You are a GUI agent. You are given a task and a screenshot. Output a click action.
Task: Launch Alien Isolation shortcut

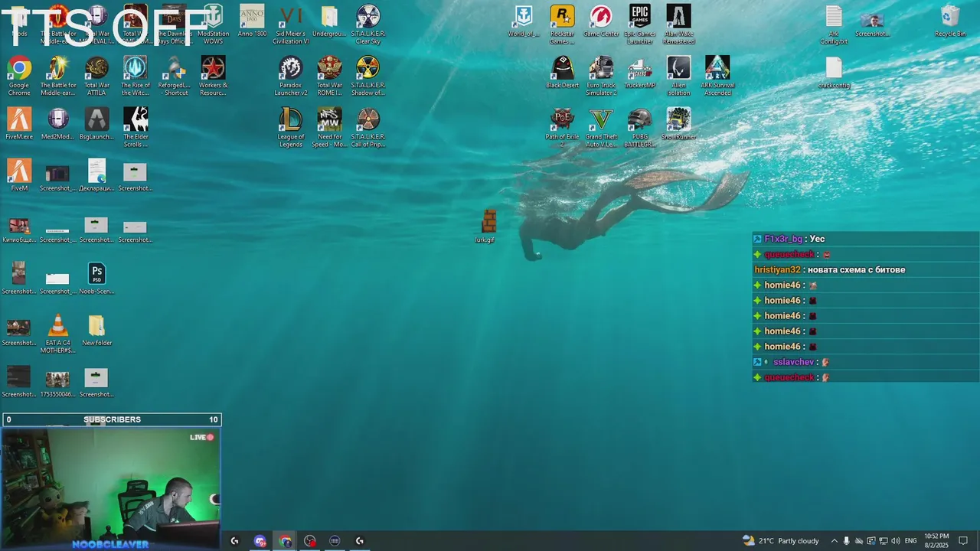(678, 76)
